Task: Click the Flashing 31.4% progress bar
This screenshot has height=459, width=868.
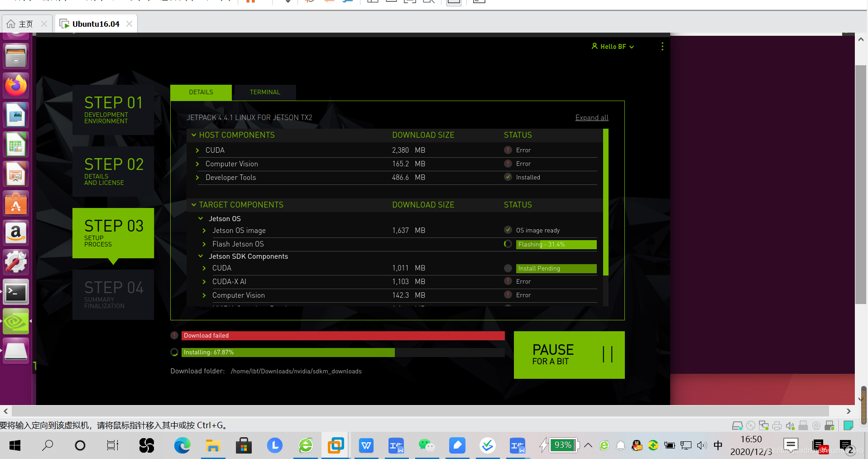Action: (x=556, y=244)
